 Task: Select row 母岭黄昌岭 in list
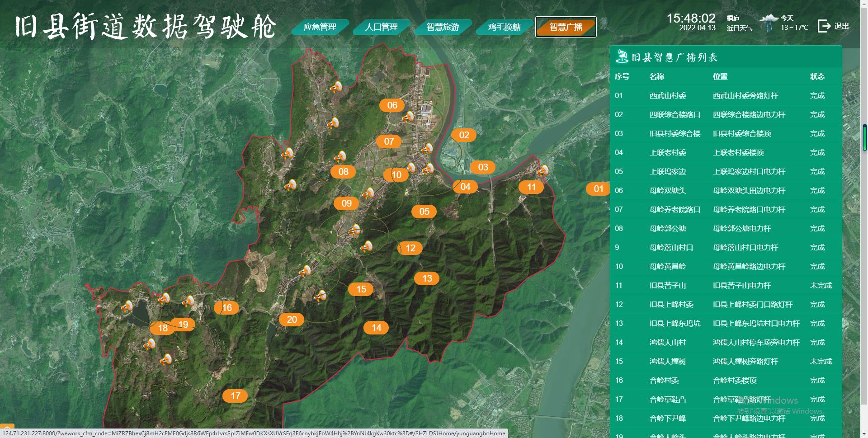click(726, 267)
